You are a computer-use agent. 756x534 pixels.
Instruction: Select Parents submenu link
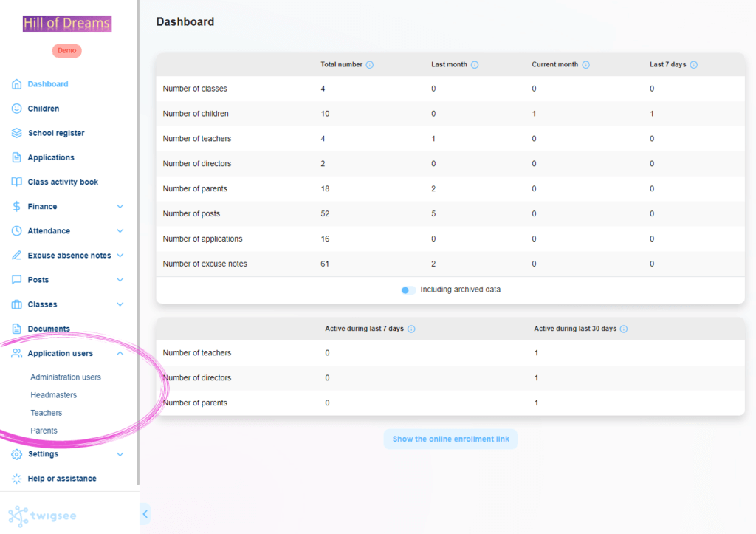(44, 431)
